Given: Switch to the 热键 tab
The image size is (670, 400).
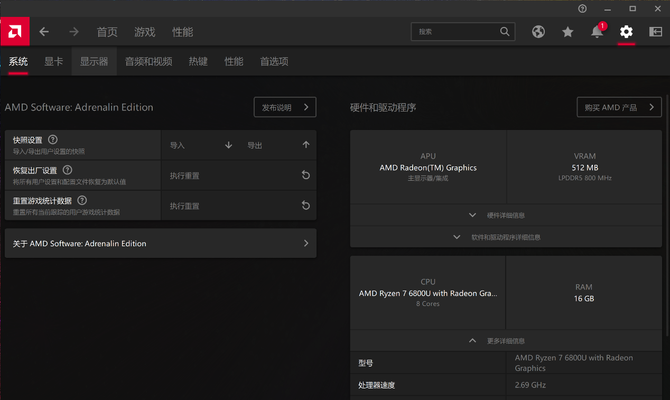Looking at the screenshot, I should click(198, 62).
